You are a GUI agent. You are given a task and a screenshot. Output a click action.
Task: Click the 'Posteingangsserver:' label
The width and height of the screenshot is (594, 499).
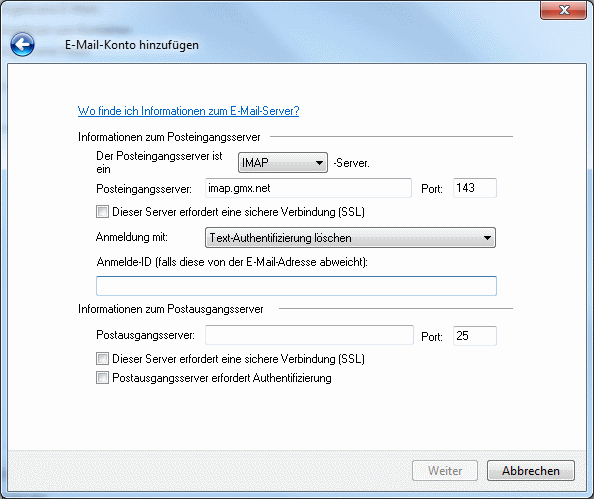click(x=144, y=189)
